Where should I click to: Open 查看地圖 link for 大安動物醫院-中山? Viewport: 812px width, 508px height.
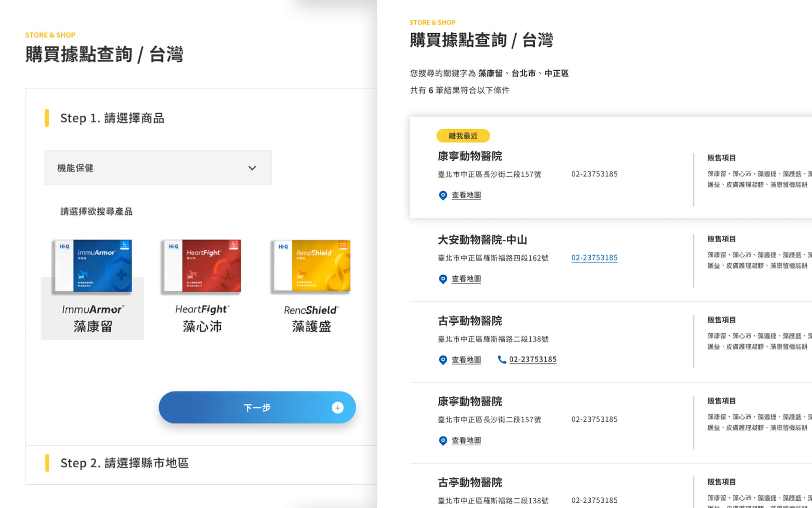point(466,279)
